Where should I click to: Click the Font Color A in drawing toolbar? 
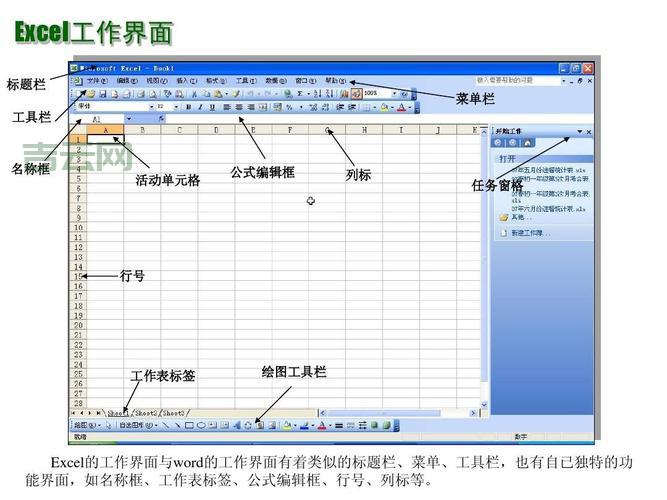(322, 425)
